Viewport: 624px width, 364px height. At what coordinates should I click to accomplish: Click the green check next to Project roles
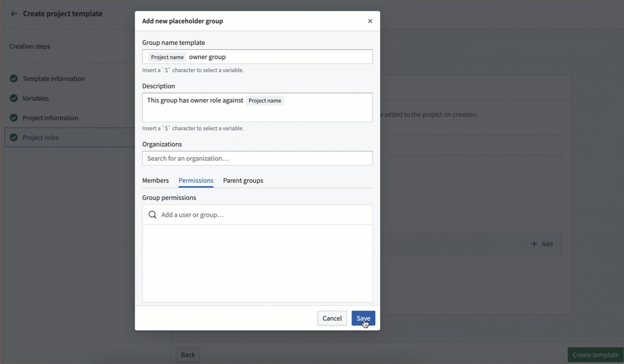tap(14, 137)
